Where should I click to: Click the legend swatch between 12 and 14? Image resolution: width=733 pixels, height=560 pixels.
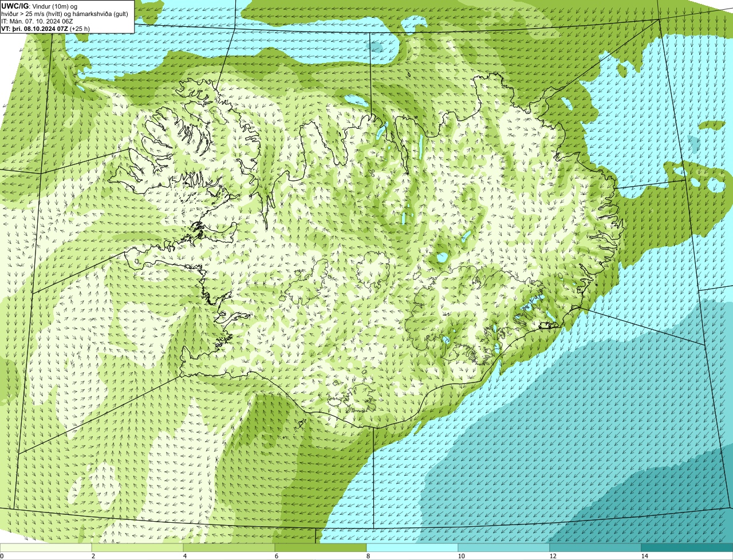pyautogui.click(x=596, y=547)
